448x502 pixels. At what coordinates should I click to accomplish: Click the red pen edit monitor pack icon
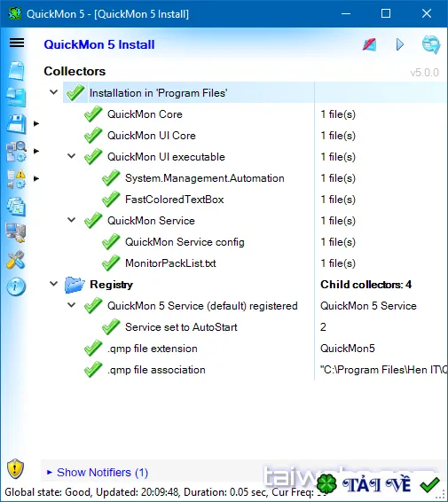point(369,44)
